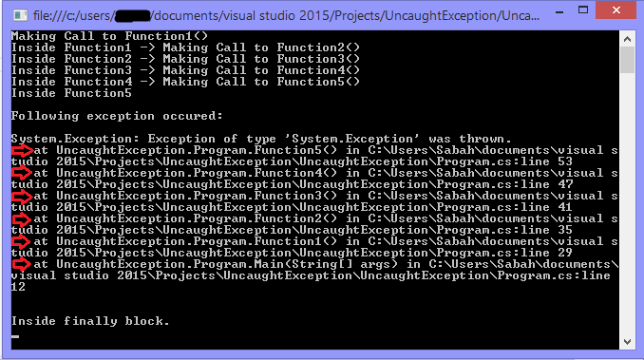This screenshot has height=360, width=644.
Task: Click the red arrow beside Function2 stack line
Action: tap(22, 218)
